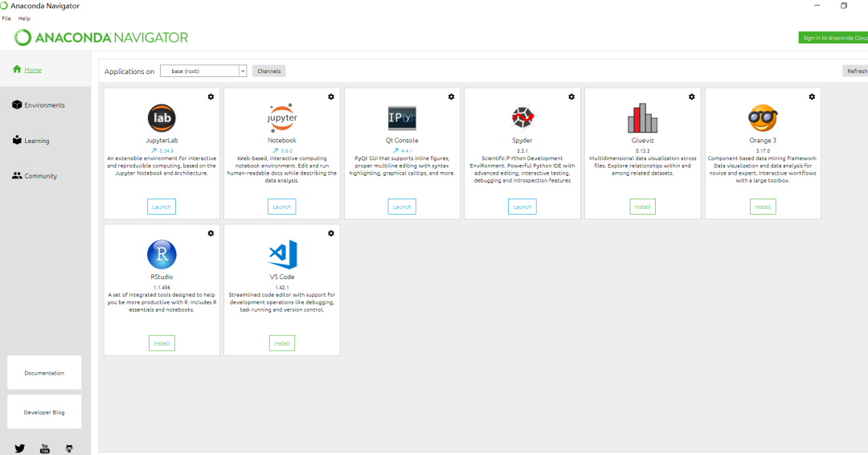Launch Qt Console
868x455 pixels.
click(x=402, y=207)
